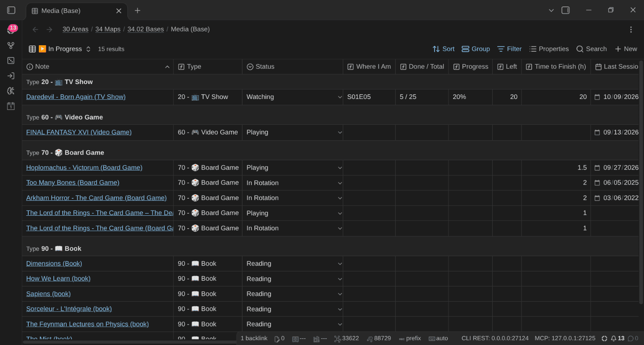Navigate back with the left arrow
The image size is (644, 345).
coord(36,29)
